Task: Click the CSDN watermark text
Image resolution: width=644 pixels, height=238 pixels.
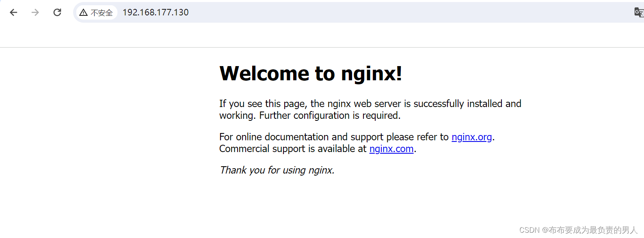Action: pyautogui.click(x=578, y=230)
